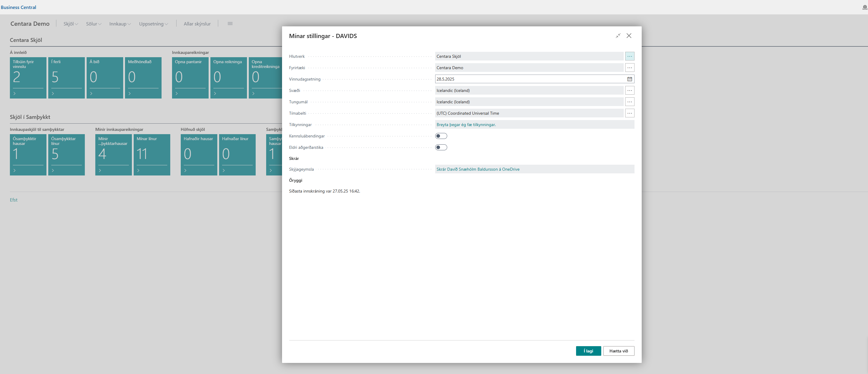The height and width of the screenshot is (374, 868).
Task: Click the Centara Demo company title
Action: pos(30,24)
